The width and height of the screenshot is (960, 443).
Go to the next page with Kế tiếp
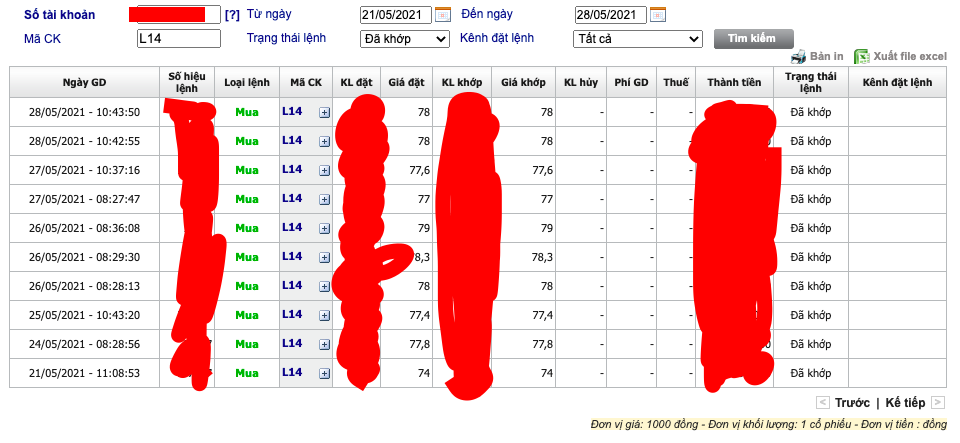point(905,403)
